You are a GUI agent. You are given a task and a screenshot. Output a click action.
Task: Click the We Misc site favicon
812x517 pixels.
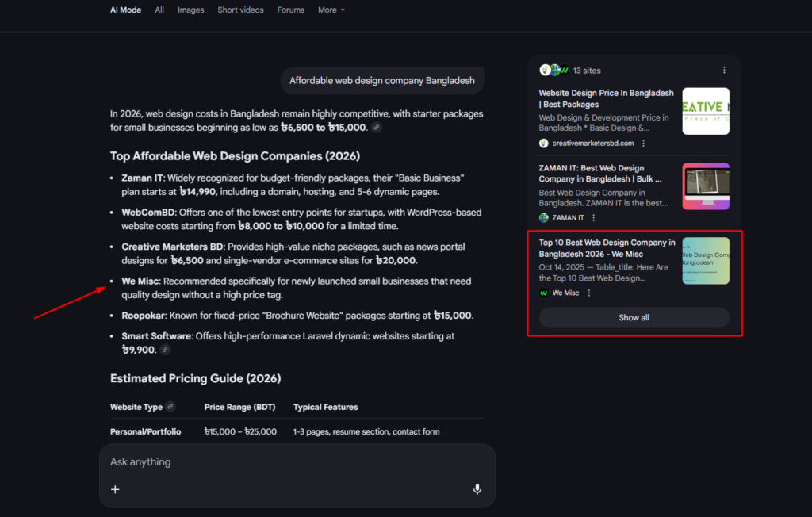[x=543, y=293]
